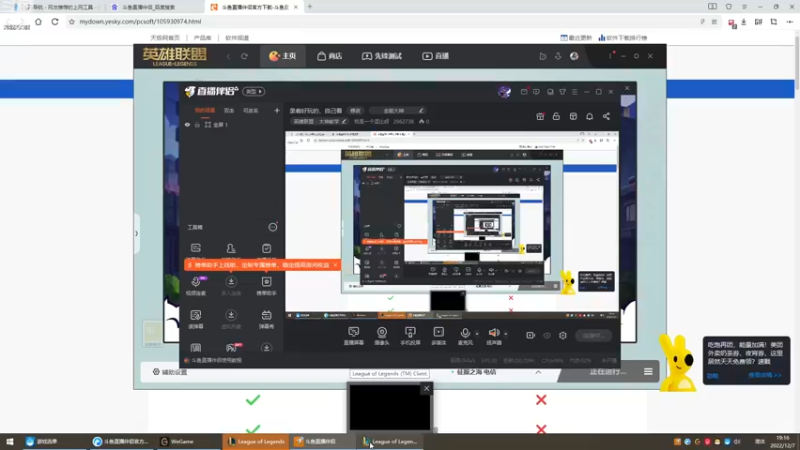This screenshot has height=450, width=800.
Task: Click the record video icon
Action: pos(531,335)
